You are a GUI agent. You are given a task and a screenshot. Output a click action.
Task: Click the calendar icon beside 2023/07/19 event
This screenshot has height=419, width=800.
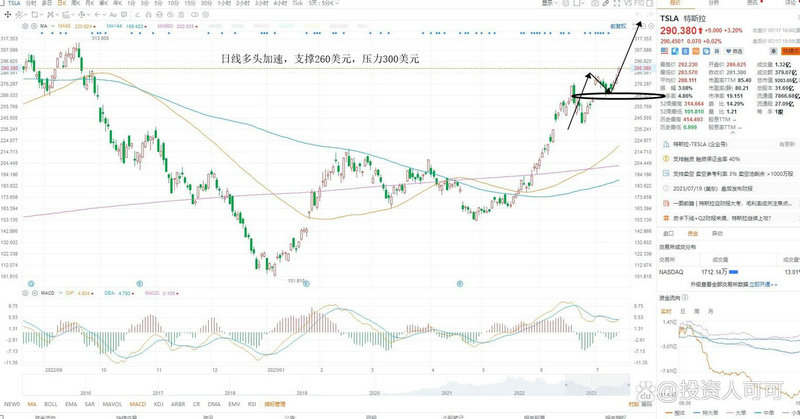click(664, 187)
